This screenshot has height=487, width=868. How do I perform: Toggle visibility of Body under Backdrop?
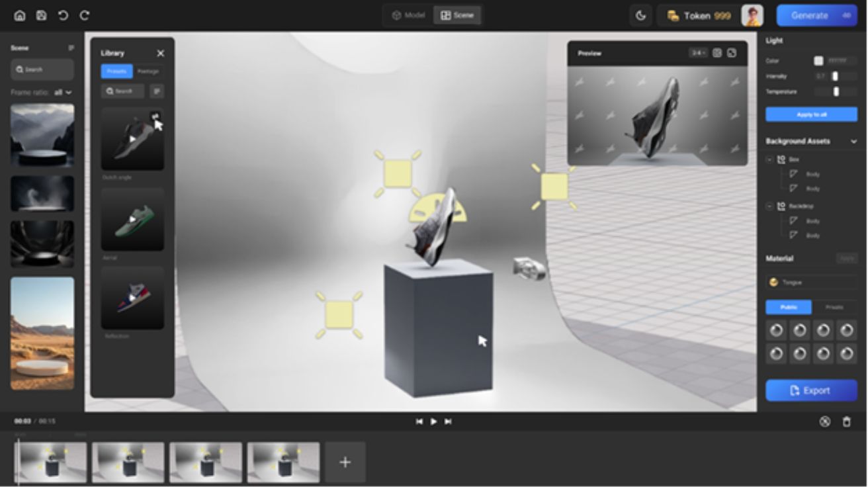[x=793, y=221]
